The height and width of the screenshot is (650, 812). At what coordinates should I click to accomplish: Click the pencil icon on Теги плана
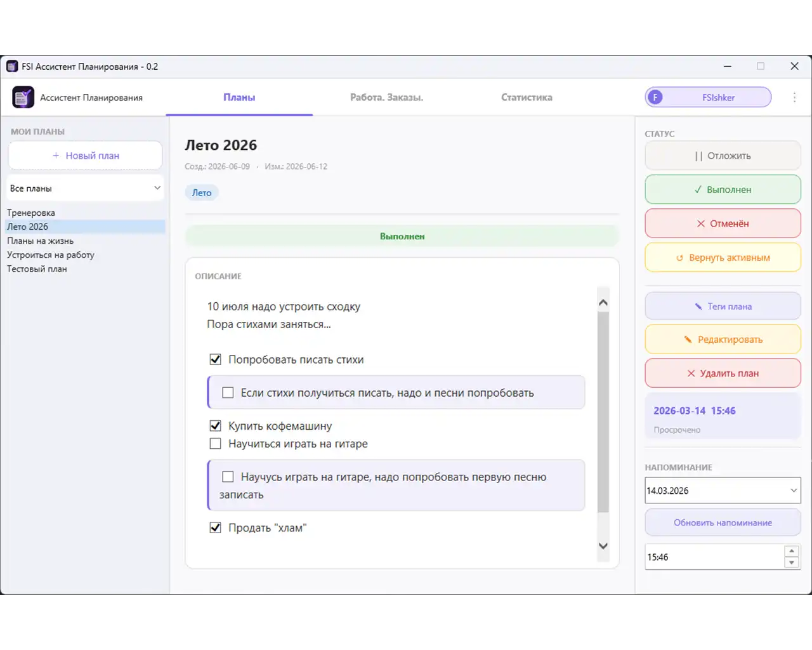698,306
